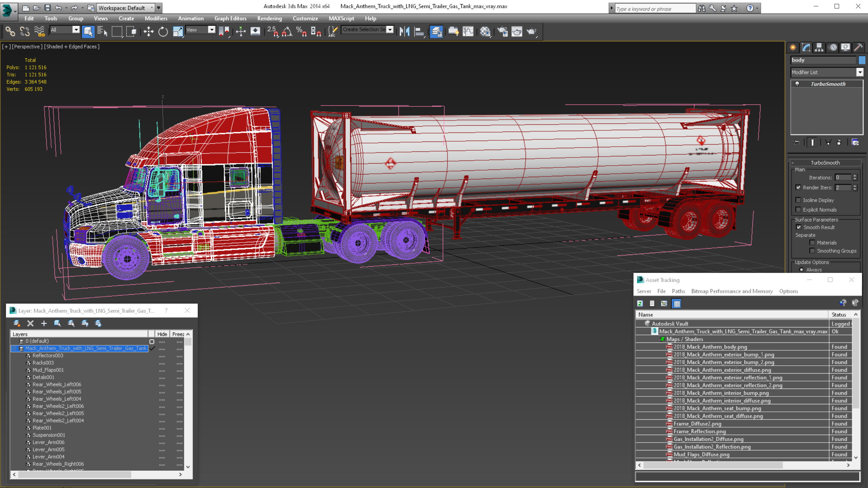The image size is (868, 488).
Task: Increase the Iterations spinner value
Action: (x=855, y=176)
